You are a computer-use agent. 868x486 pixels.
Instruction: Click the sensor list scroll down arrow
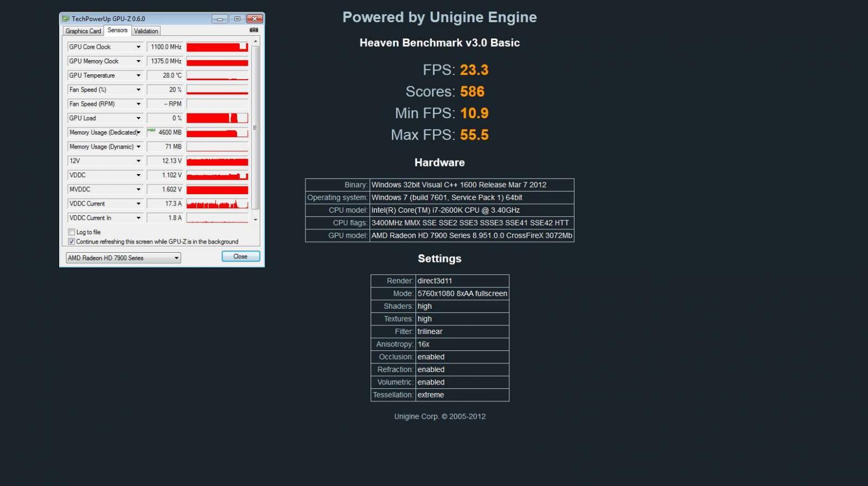(x=256, y=220)
